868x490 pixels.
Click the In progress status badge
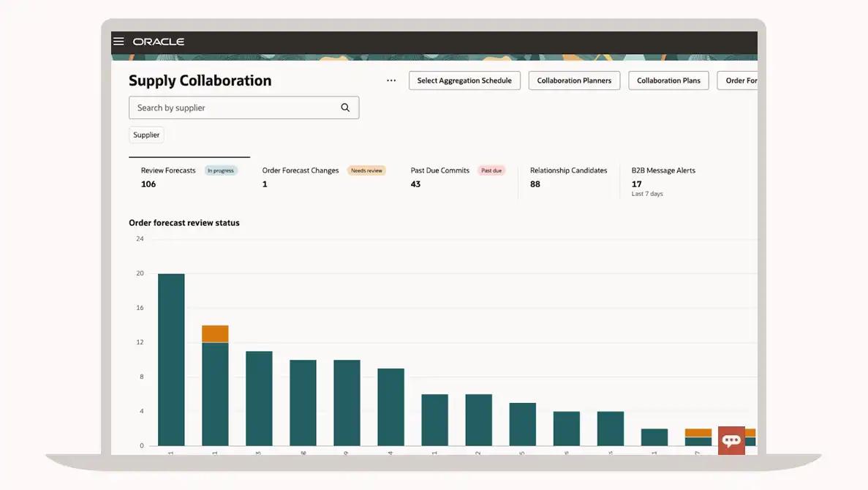(221, 170)
